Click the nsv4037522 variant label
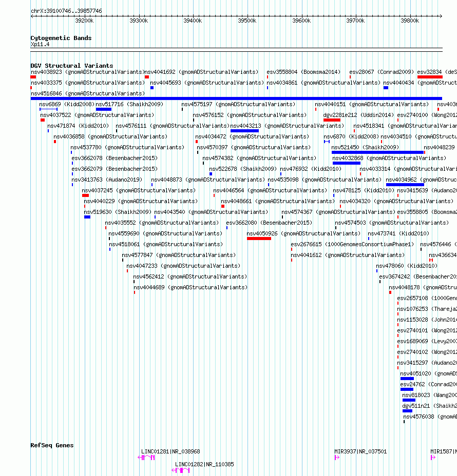 click(x=97, y=115)
